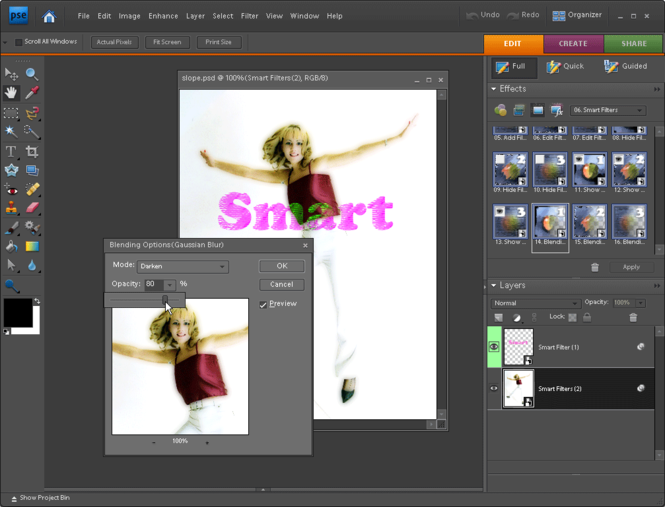Open the blending Mode dropdown set to Darken
Viewport: 665px width, 507px height.
coord(183,267)
